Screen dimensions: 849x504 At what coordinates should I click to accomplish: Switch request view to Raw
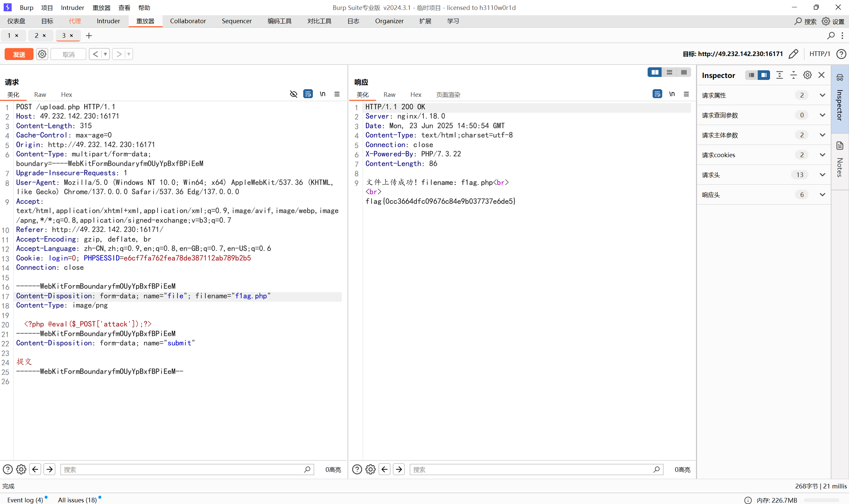point(40,94)
